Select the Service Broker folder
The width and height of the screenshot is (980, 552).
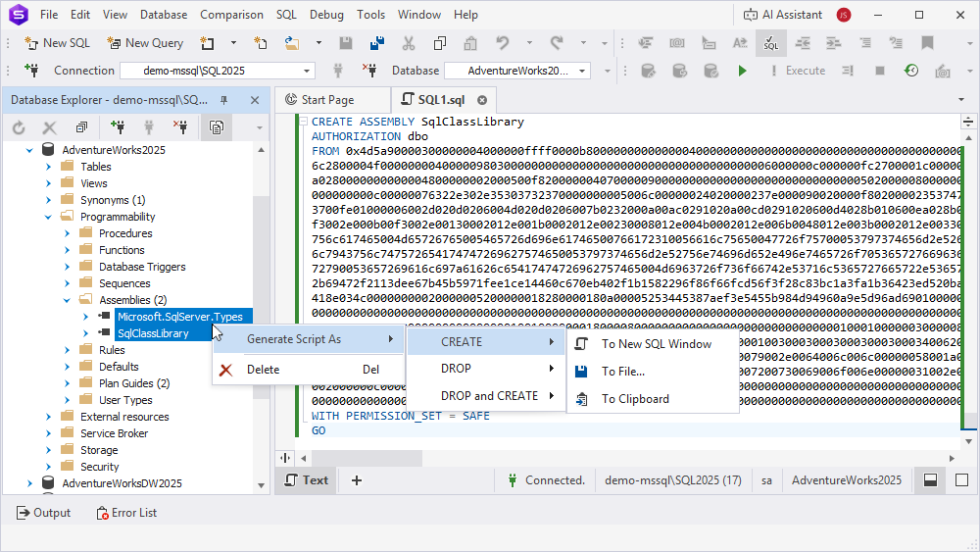(x=114, y=433)
